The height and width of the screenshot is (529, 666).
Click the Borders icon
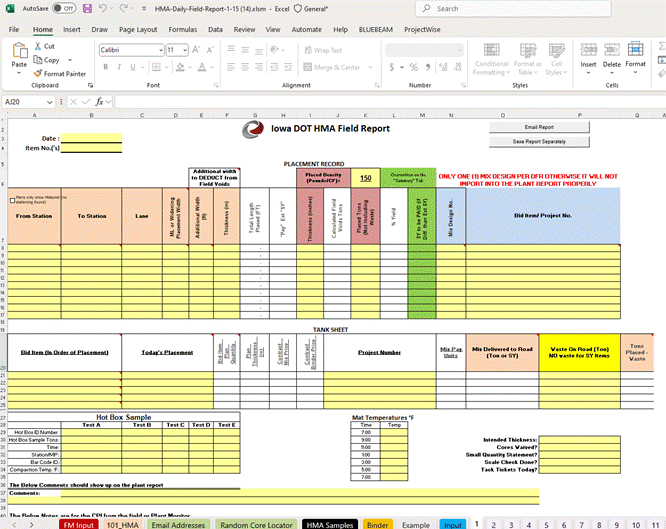click(x=156, y=67)
